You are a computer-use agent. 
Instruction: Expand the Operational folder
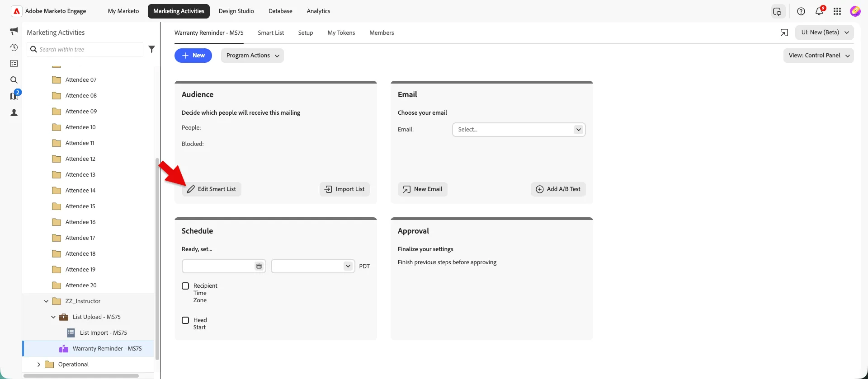click(39, 365)
